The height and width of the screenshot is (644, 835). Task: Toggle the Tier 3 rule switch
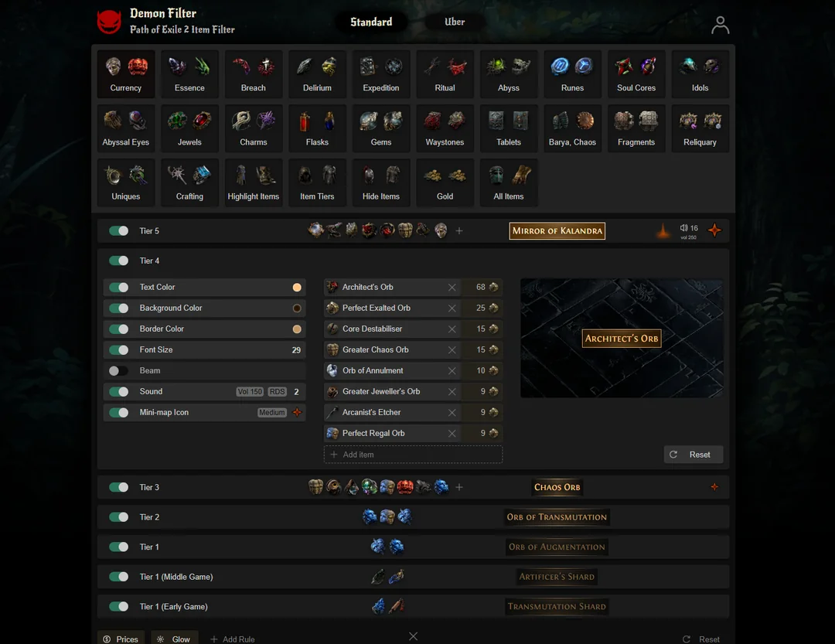click(119, 487)
